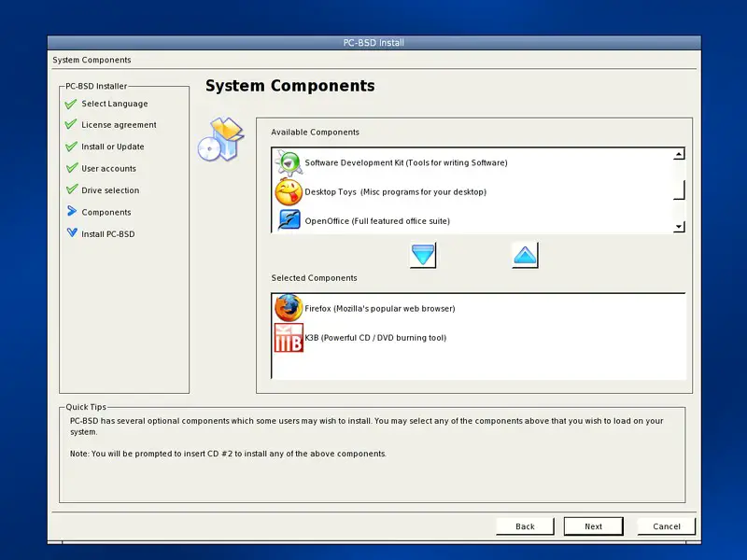Click the Available Components scrollbar thumb
This screenshot has height=560, width=747.
click(679, 189)
